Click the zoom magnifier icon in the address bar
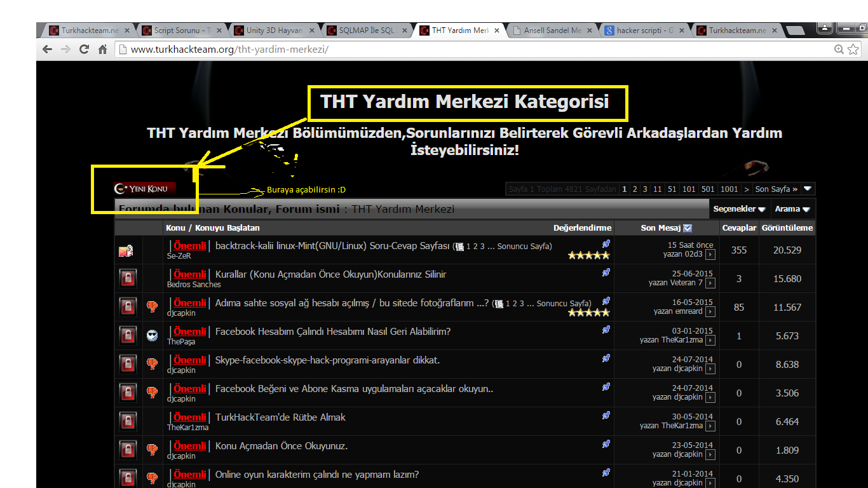The height and width of the screenshot is (488, 868). pyautogui.click(x=839, y=50)
